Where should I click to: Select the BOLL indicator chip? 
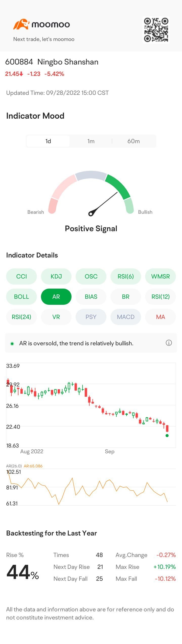click(21, 297)
